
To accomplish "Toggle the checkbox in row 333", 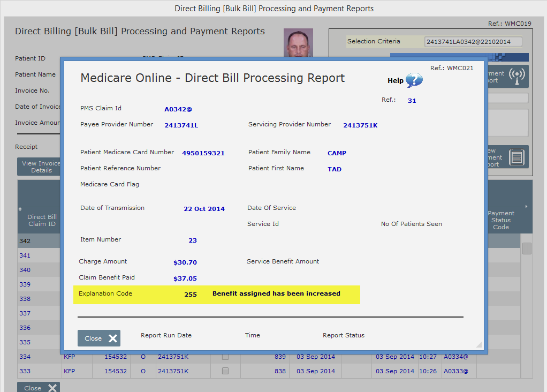I will click(225, 371).
